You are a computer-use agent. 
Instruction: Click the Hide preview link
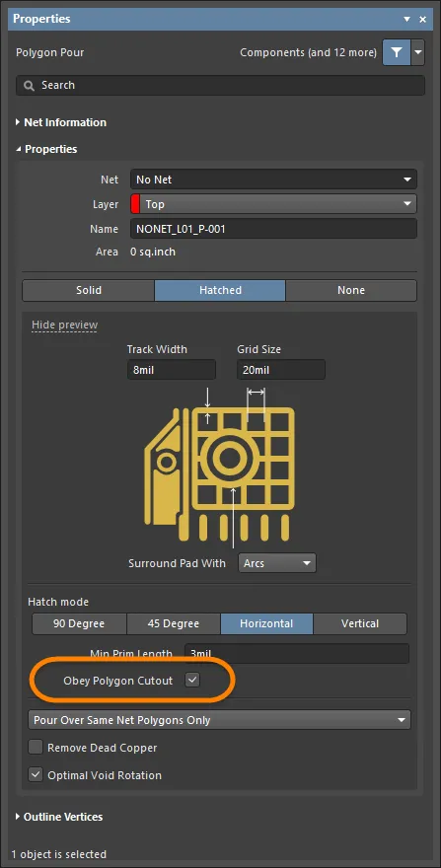pos(65,325)
